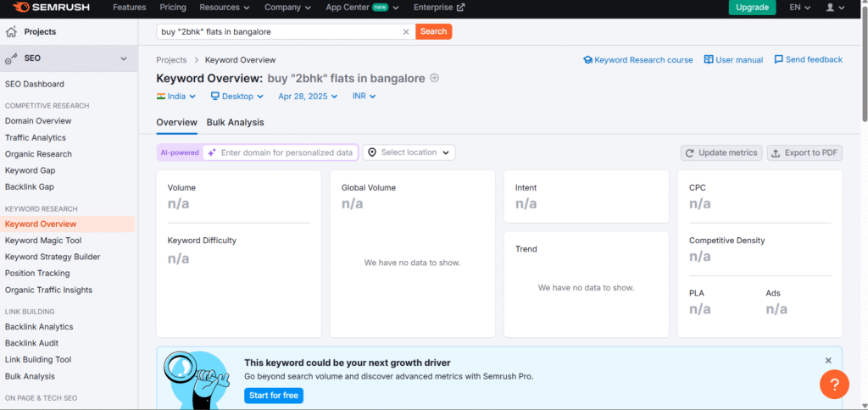The image size is (868, 410).
Task: Open Organic Research in the sidebar
Action: [38, 154]
